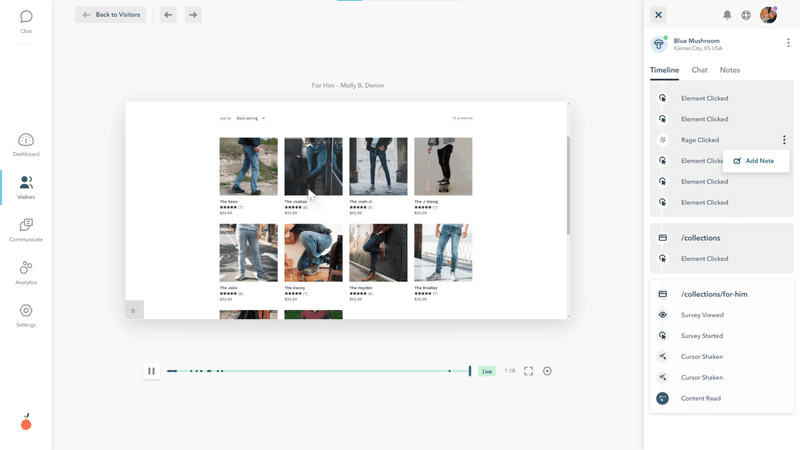800x450 pixels.
Task: Open the Chat section in sidebar
Action: point(26,21)
